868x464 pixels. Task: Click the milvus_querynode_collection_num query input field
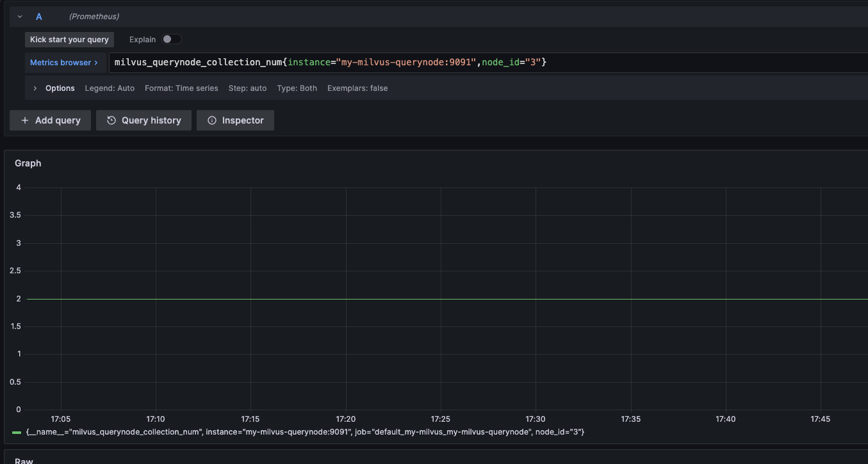[x=320, y=62]
